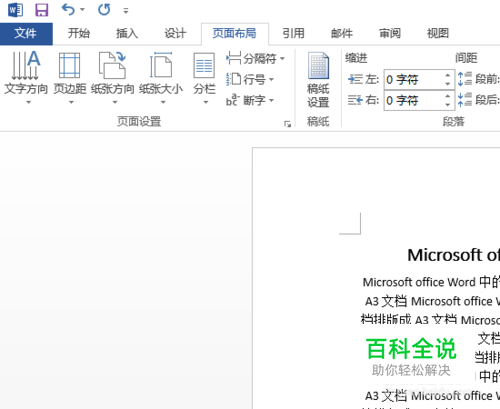Click the Word application icon
The height and width of the screenshot is (409, 500).
(x=15, y=10)
